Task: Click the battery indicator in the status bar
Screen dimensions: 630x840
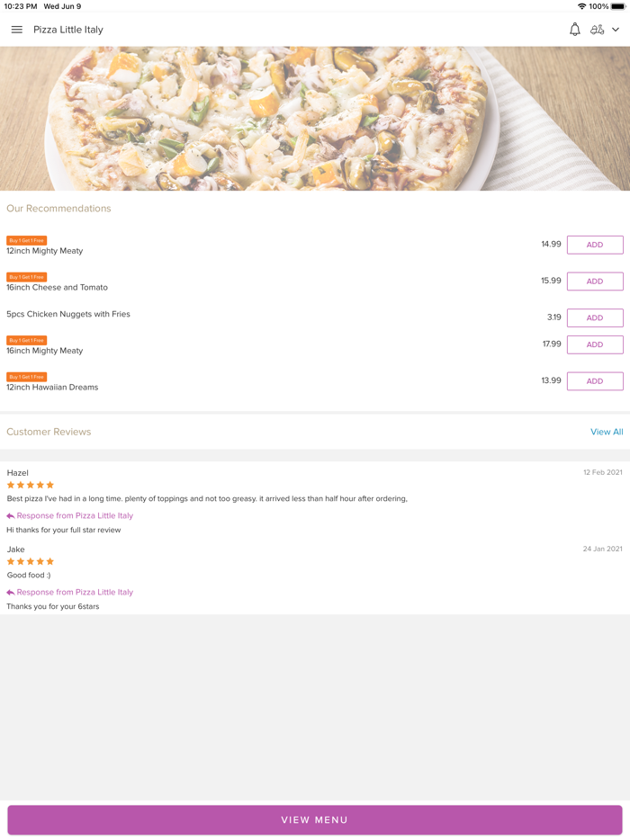Action: tap(619, 6)
